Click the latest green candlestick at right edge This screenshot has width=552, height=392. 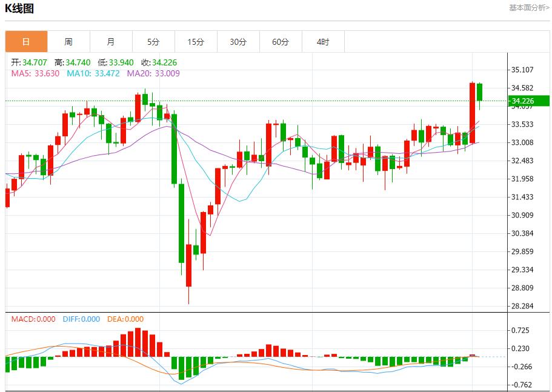(x=479, y=92)
